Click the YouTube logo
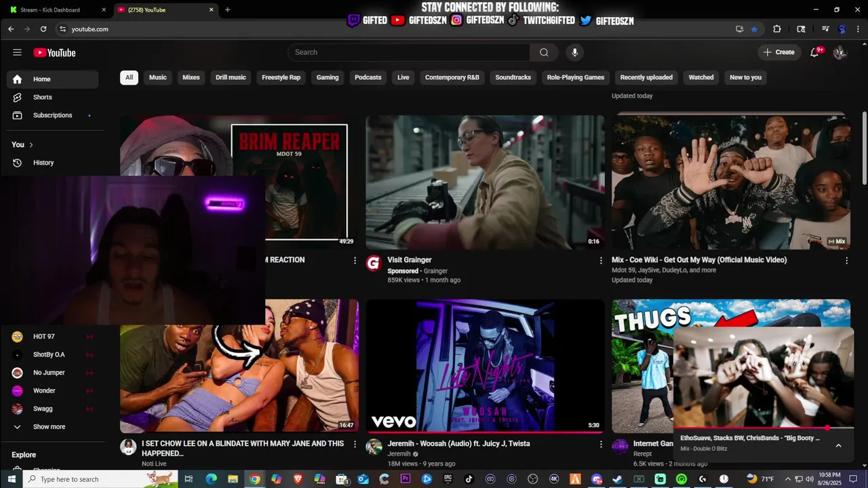This screenshot has width=868, height=488. tap(54, 52)
